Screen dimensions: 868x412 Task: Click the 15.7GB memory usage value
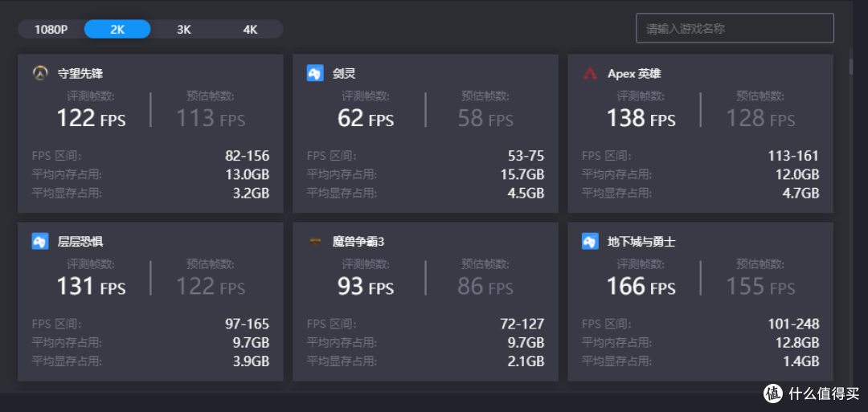522,175
